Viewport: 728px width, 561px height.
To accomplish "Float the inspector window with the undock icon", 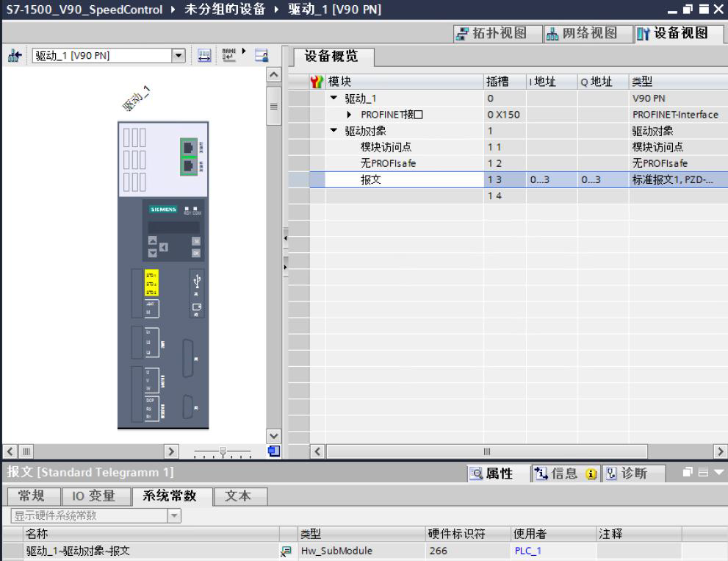I will tap(688, 472).
